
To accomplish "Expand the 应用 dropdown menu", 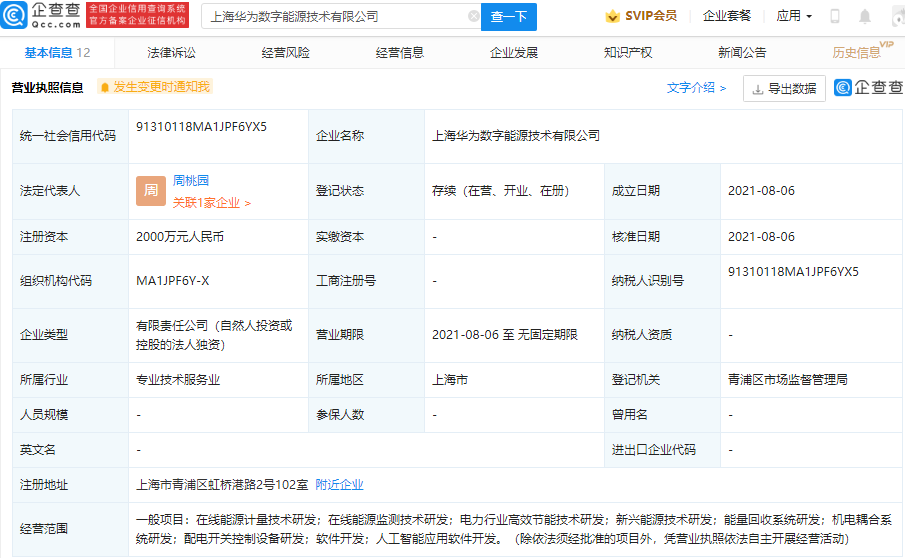I will pos(794,16).
